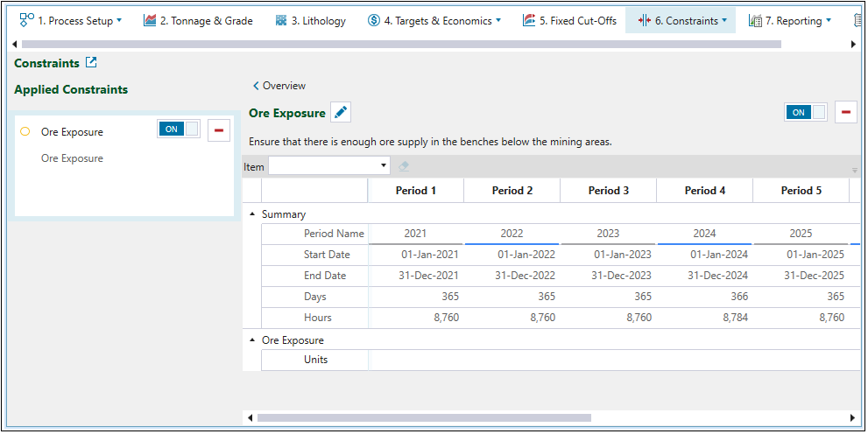Viewport: 868px width, 434px height.
Task: Click the Period 1 column header
Action: click(416, 191)
